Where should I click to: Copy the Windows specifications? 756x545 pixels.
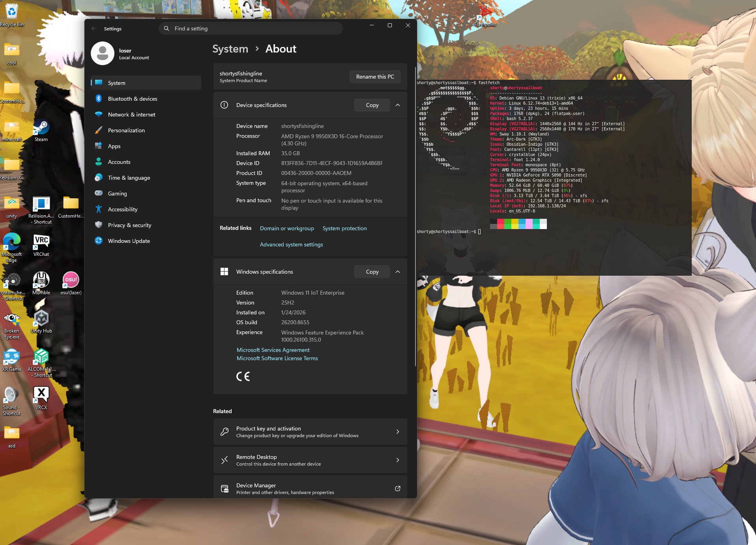click(372, 272)
